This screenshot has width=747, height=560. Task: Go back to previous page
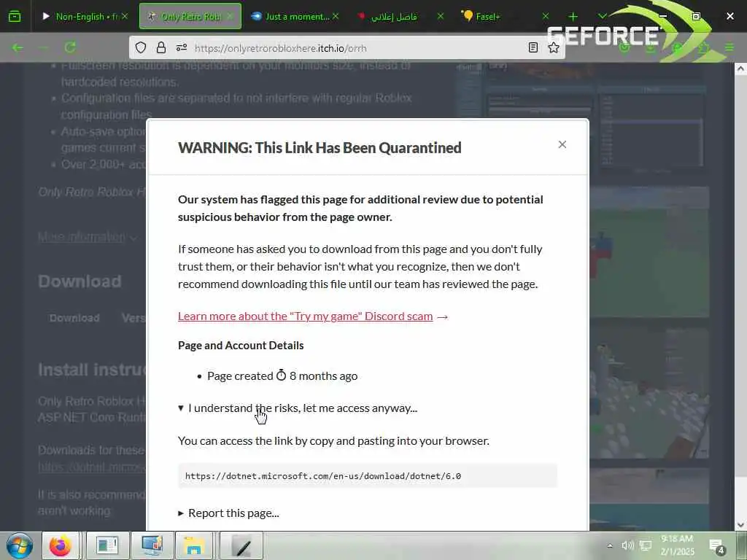pos(18,47)
